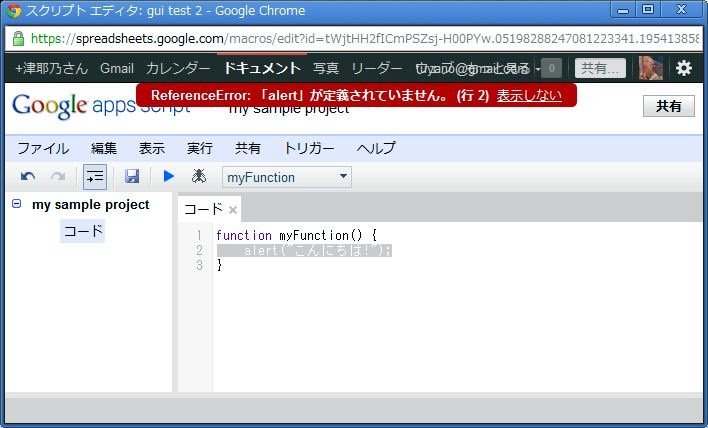Start debugging with the bug icon
The image size is (708, 428).
198,177
